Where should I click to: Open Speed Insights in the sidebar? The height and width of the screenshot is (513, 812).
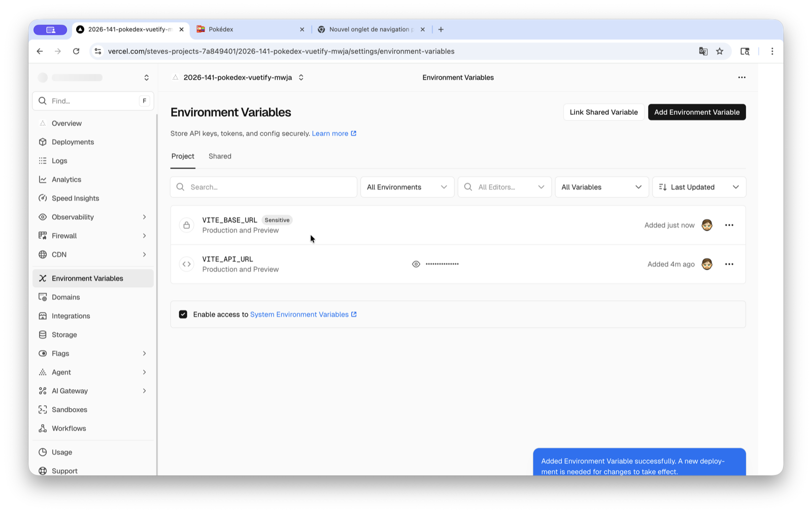click(x=75, y=198)
